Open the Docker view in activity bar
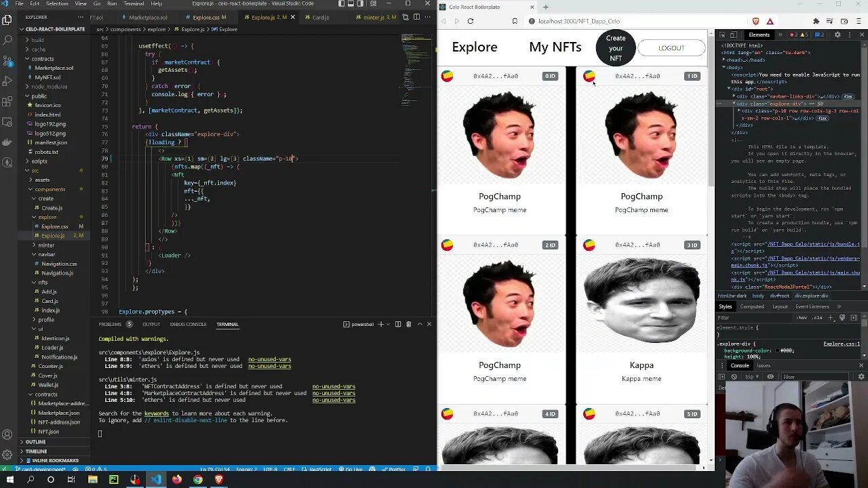 pyautogui.click(x=7, y=144)
